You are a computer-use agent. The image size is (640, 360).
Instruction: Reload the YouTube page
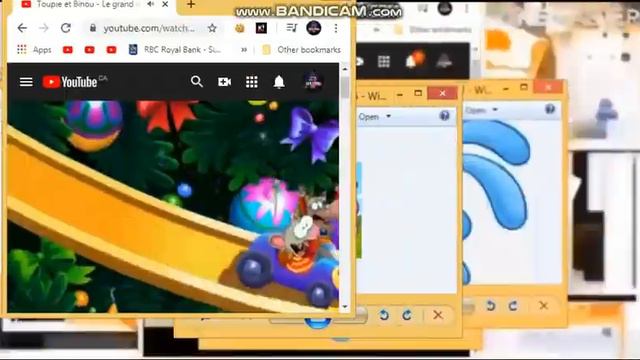click(65, 28)
